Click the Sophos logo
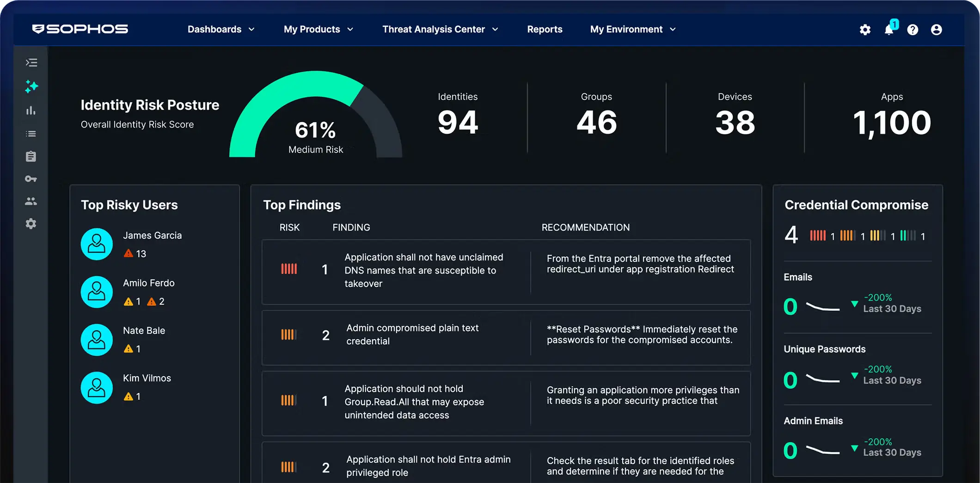The image size is (980, 483). pyautogui.click(x=80, y=29)
